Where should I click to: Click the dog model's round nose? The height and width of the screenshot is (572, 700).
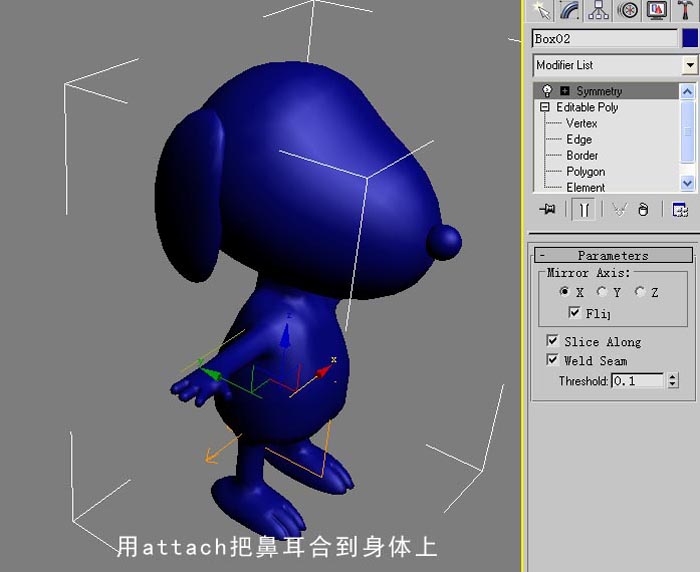444,242
